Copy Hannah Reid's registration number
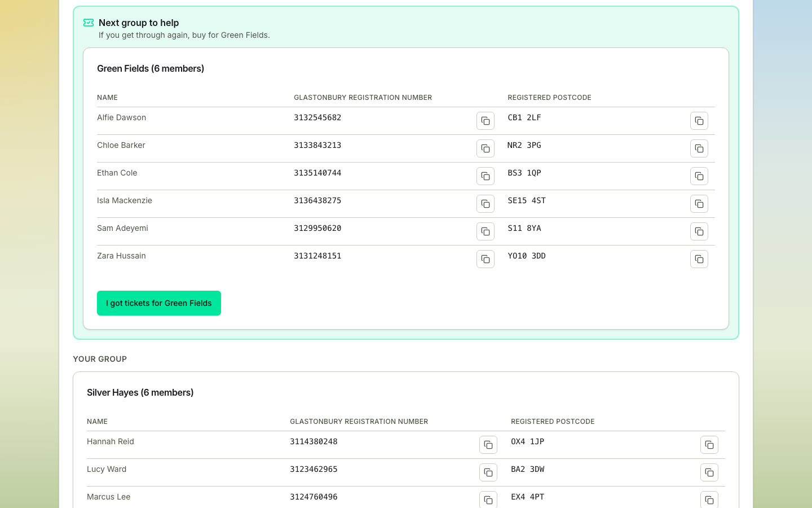 tap(488, 445)
